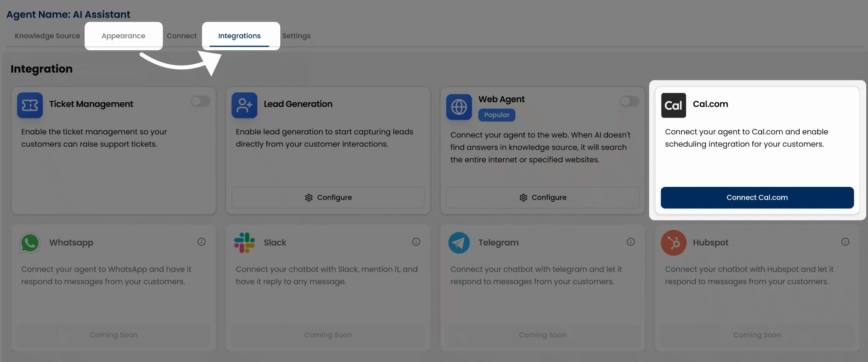Image resolution: width=868 pixels, height=362 pixels.
Task: Open the Hubspot info tooltip
Action: [845, 242]
